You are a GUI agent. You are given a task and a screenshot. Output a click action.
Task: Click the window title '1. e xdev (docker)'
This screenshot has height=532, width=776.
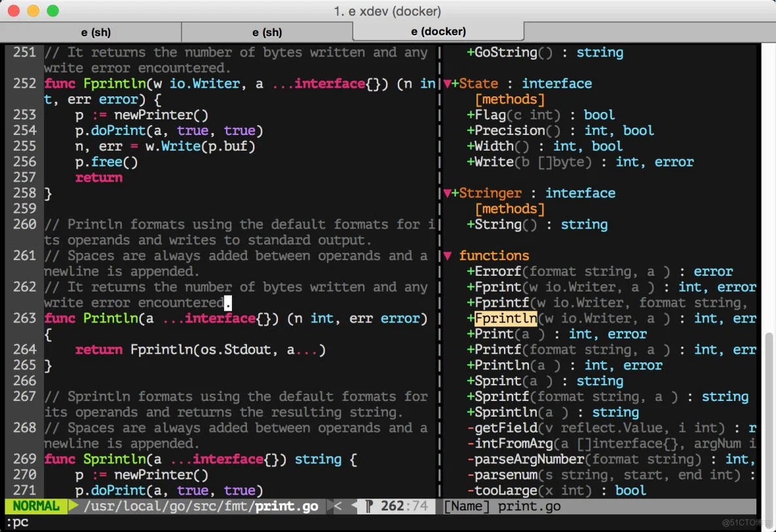coord(387,11)
